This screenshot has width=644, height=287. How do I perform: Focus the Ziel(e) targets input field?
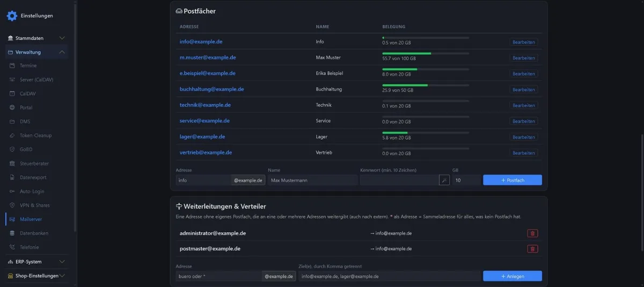click(x=389, y=276)
